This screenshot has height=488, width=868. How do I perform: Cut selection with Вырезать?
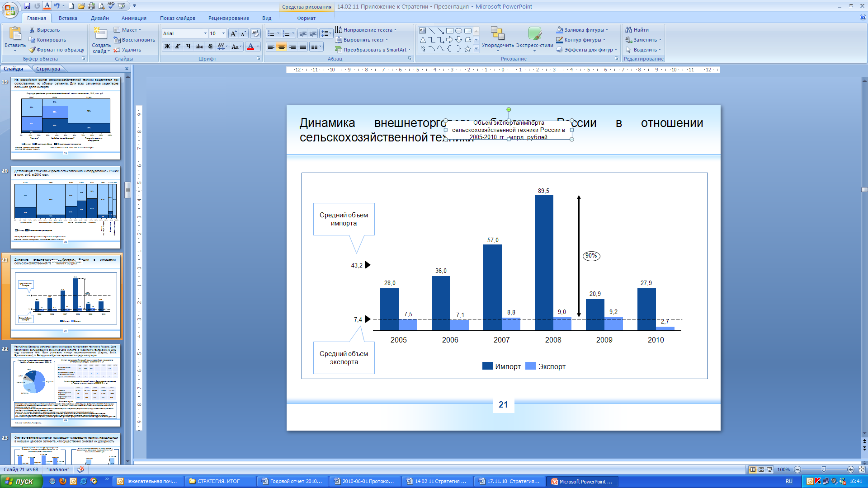tap(44, 30)
